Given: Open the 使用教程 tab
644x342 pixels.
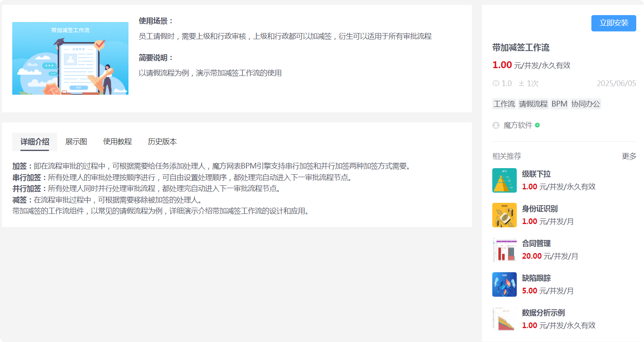Looking at the screenshot, I should (x=117, y=142).
